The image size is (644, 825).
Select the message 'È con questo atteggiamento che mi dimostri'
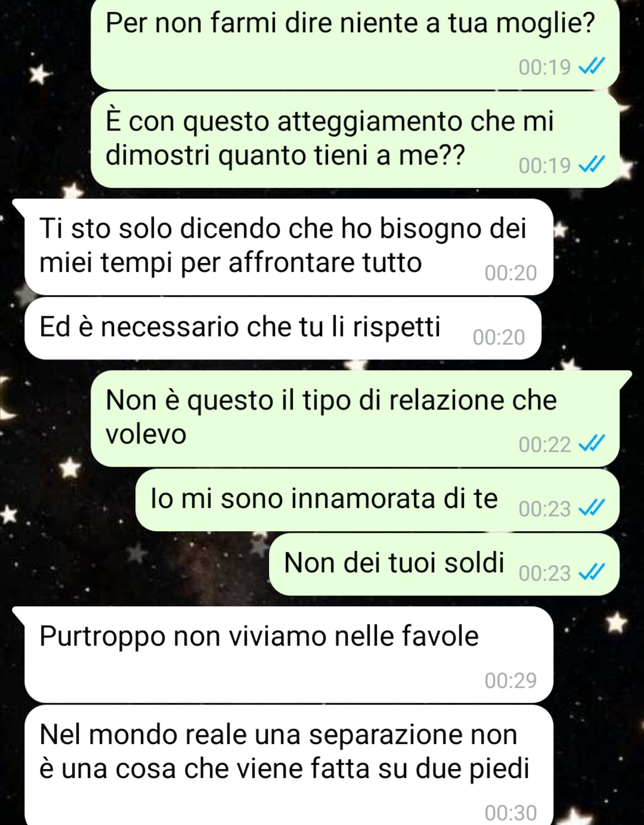coord(355,139)
